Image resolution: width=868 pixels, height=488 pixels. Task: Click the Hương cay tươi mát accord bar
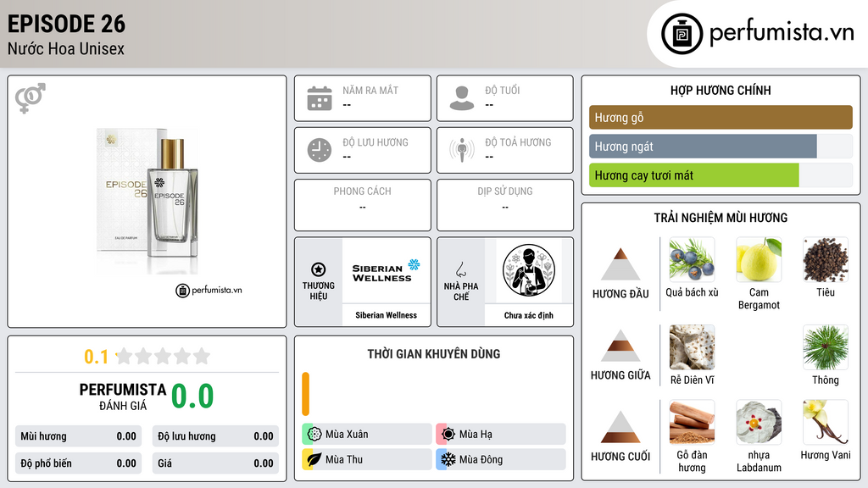point(721,175)
